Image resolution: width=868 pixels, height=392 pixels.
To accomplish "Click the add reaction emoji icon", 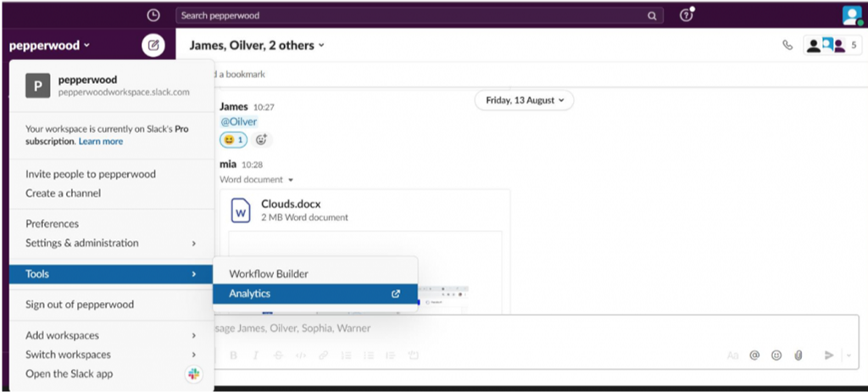I will point(262,140).
